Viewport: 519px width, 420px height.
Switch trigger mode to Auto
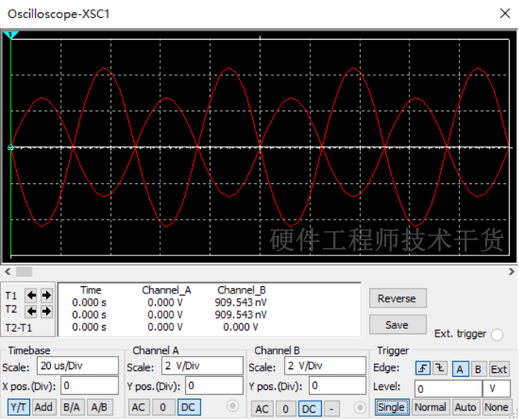[465, 407]
